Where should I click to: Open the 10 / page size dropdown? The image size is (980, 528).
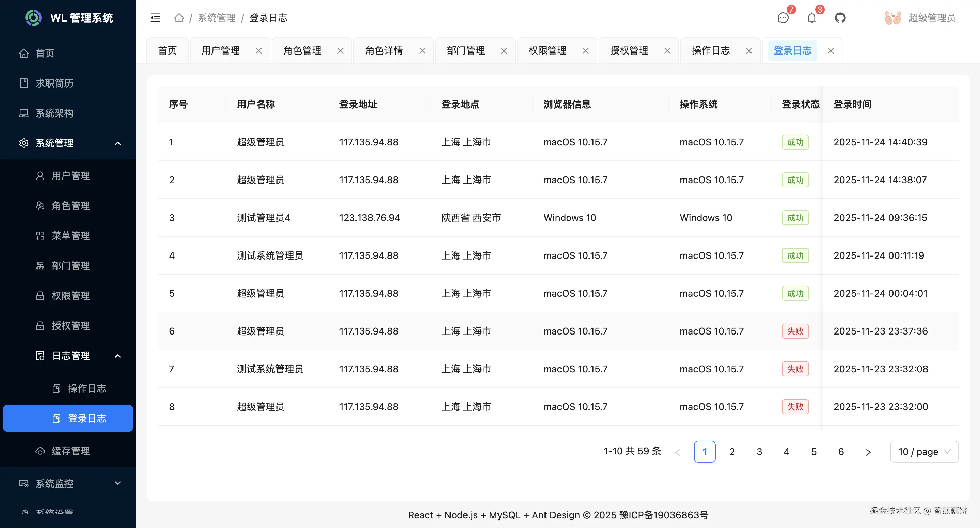924,451
